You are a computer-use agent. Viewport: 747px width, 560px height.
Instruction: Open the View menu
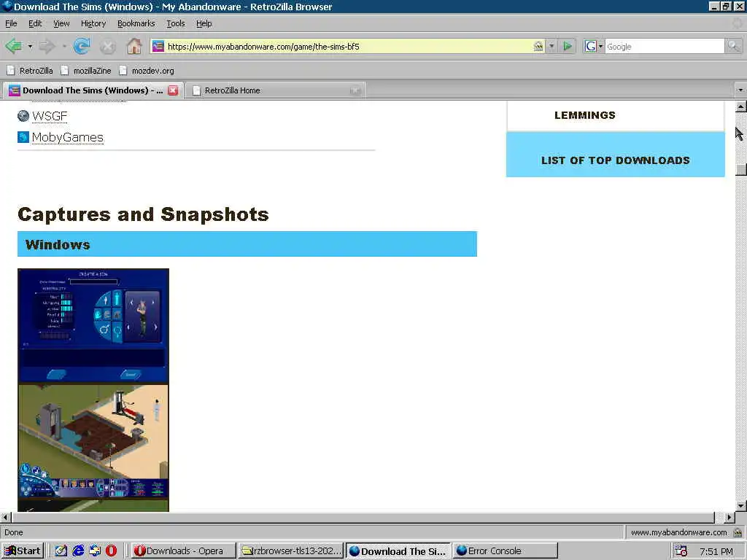tap(61, 23)
